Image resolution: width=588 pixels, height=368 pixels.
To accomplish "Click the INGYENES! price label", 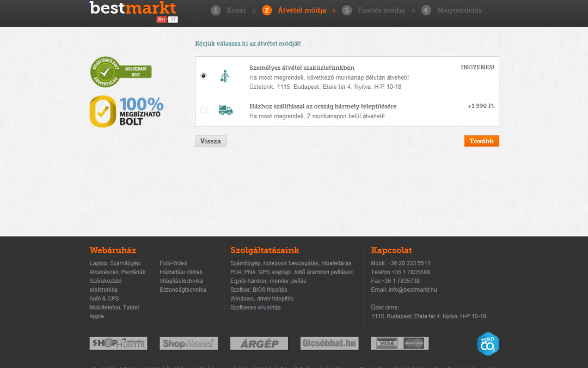I will [477, 68].
